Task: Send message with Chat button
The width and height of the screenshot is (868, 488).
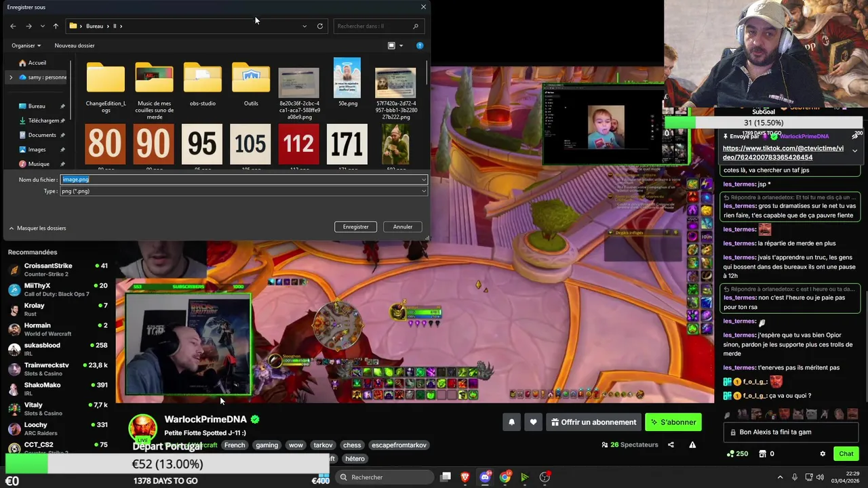Action: point(846,454)
